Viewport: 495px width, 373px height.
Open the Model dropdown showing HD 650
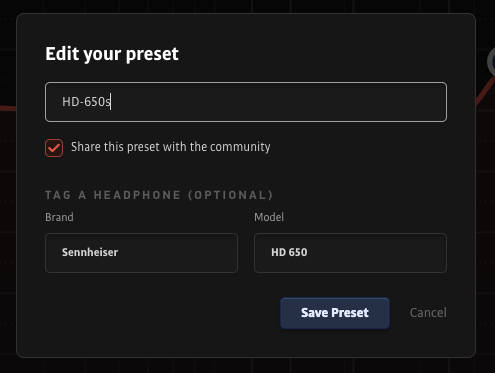point(350,253)
